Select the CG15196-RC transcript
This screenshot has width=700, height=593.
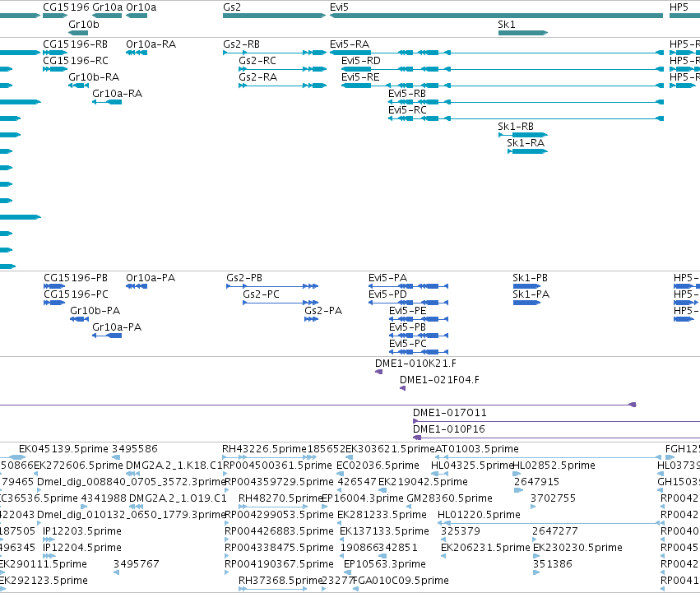[55, 69]
